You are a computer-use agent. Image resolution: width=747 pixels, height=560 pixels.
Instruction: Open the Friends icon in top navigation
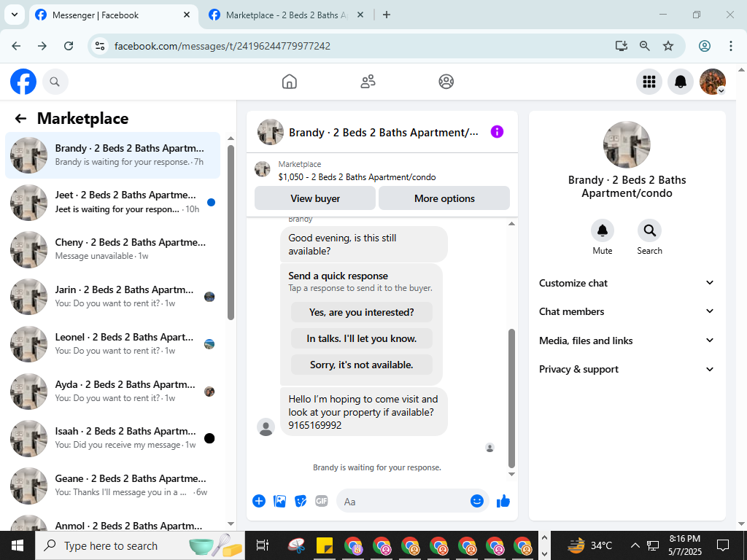(368, 82)
